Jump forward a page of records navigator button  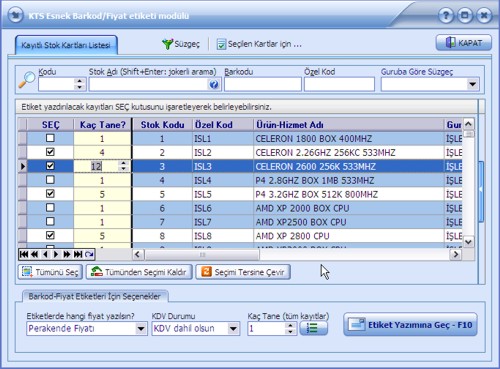67,255
